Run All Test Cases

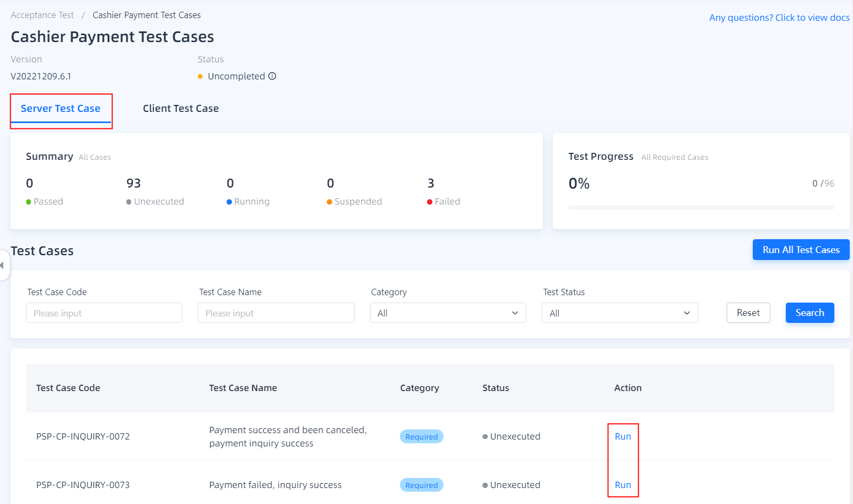click(801, 250)
